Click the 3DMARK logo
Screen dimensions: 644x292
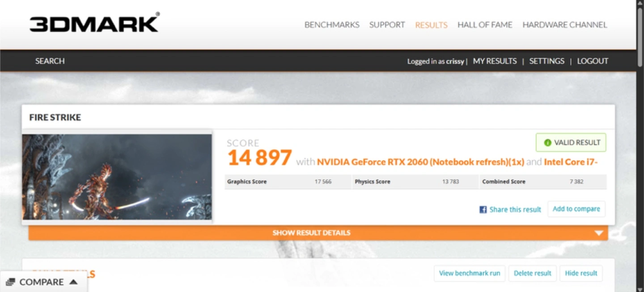[94, 22]
